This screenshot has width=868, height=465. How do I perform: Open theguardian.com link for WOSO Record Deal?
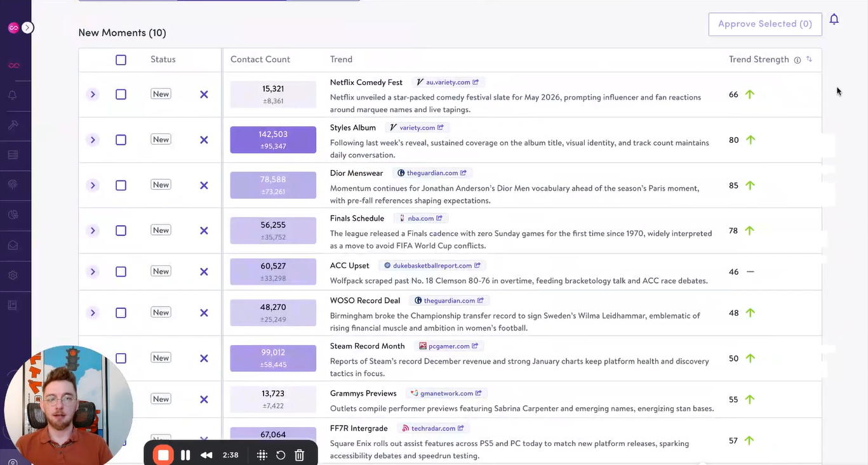pyautogui.click(x=450, y=301)
